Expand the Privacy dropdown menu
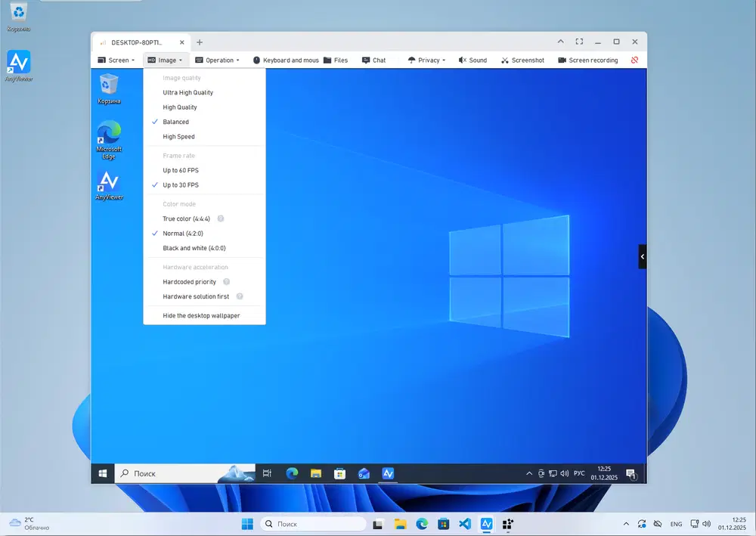Image resolution: width=756 pixels, height=536 pixels. click(x=426, y=60)
